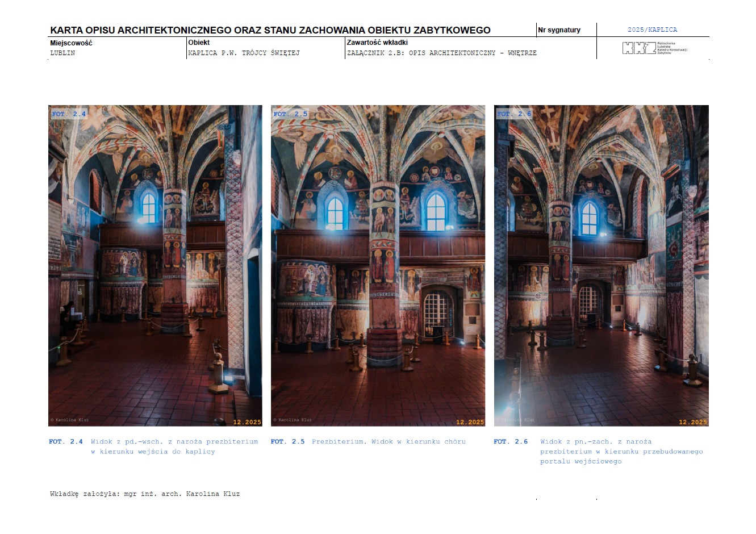The width and height of the screenshot is (756, 534).
Task: Click 'Wkładkę założyła: mgr inż. arch. Karolina Kluz'
Action: click(145, 494)
